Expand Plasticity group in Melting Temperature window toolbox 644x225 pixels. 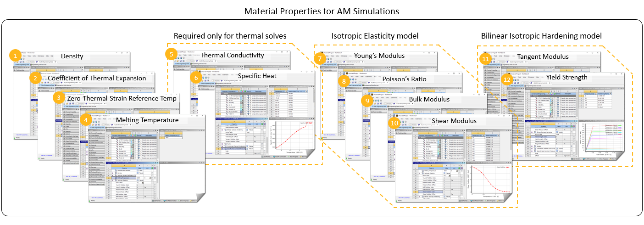click(x=96, y=145)
